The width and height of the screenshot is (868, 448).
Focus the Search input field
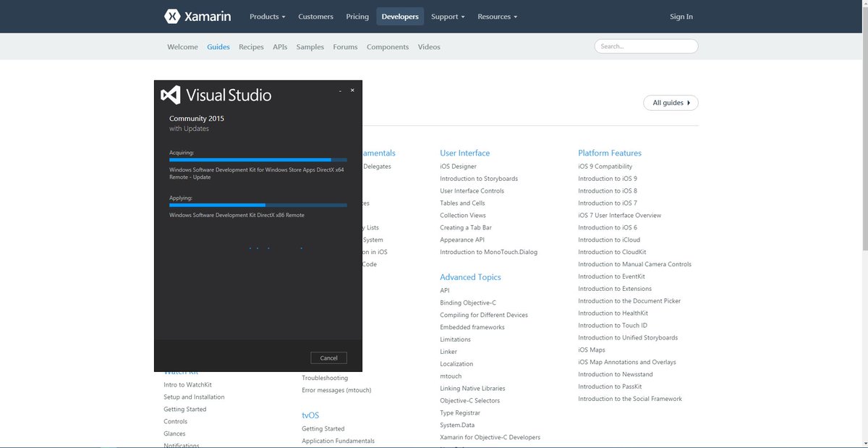(646, 46)
